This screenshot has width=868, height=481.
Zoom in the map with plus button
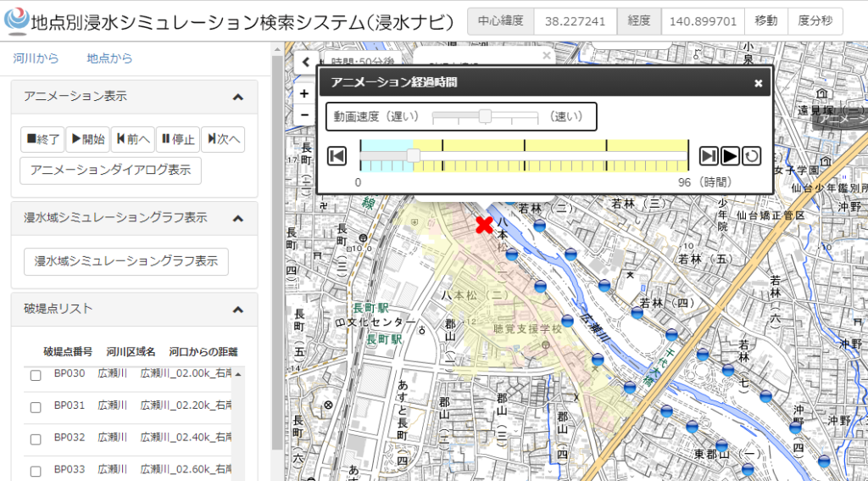pos(304,94)
